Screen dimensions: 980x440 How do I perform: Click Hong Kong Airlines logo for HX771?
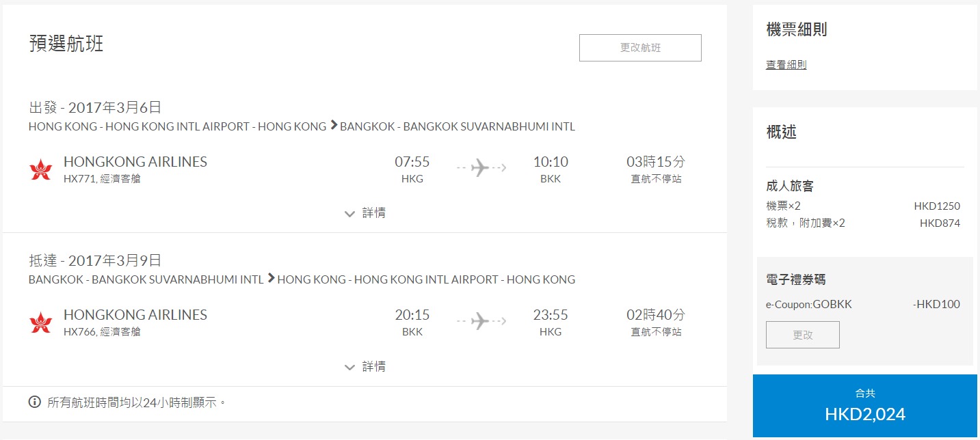(41, 169)
